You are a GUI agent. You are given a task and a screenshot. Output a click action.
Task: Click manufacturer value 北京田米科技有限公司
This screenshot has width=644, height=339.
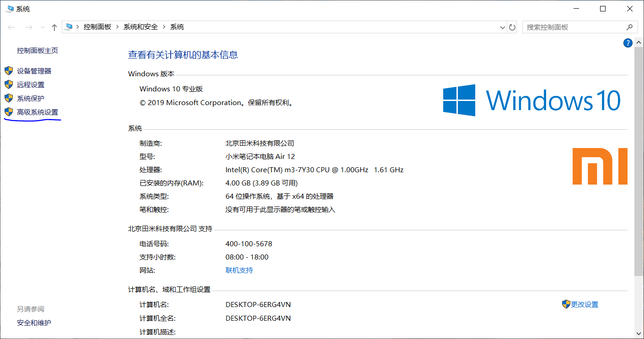(x=260, y=143)
